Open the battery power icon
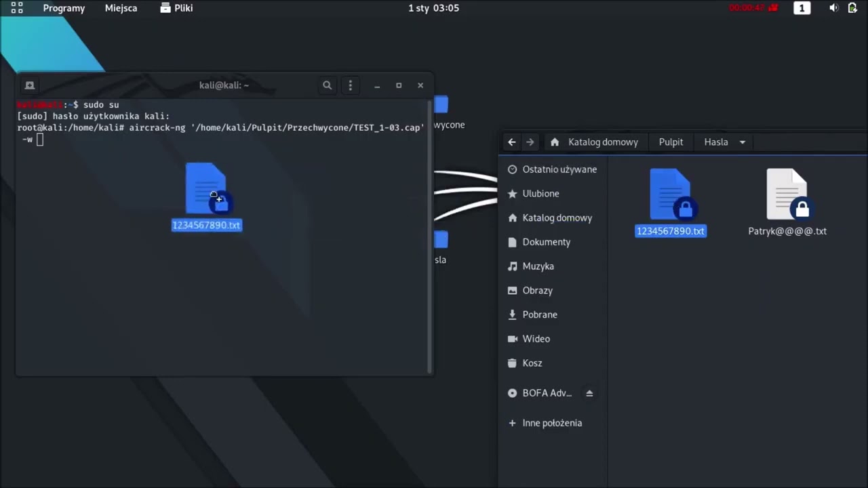 tap(852, 8)
